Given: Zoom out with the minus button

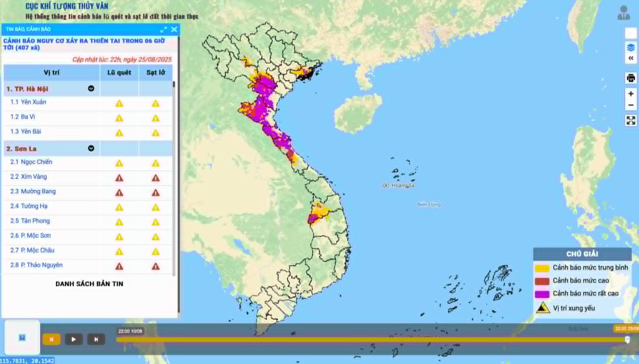Looking at the screenshot, I should [631, 105].
